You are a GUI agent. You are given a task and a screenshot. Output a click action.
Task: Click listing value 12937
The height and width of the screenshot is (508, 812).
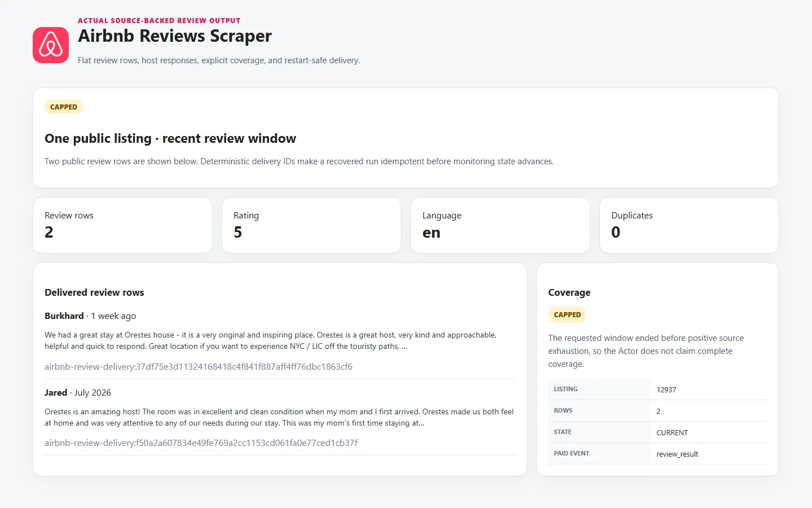coord(666,390)
